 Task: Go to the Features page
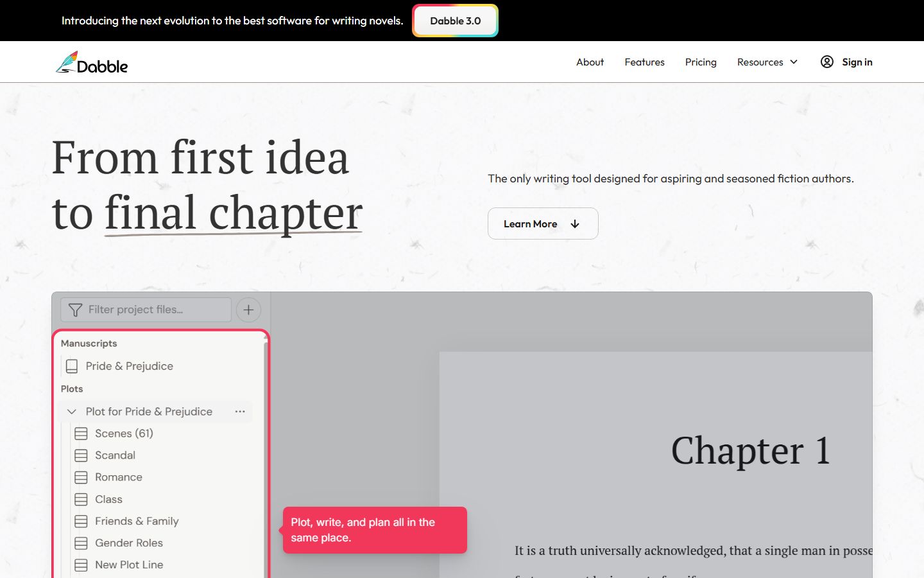click(644, 62)
